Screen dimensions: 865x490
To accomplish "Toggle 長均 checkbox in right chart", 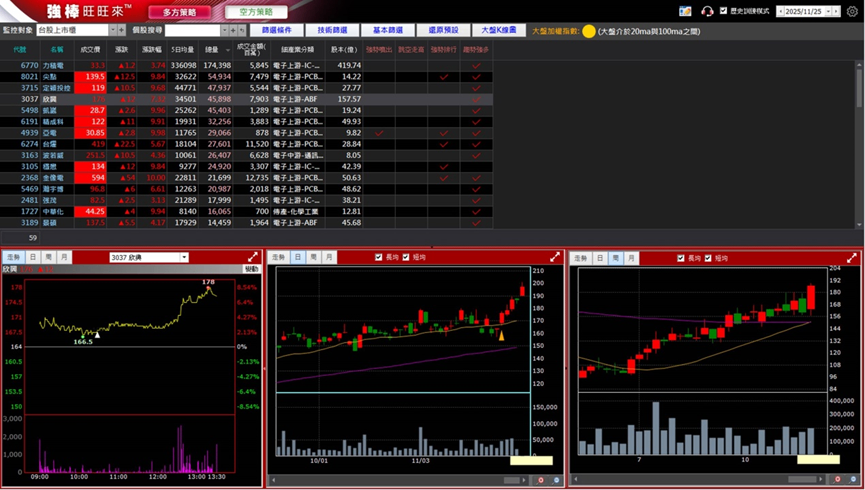I will [681, 258].
